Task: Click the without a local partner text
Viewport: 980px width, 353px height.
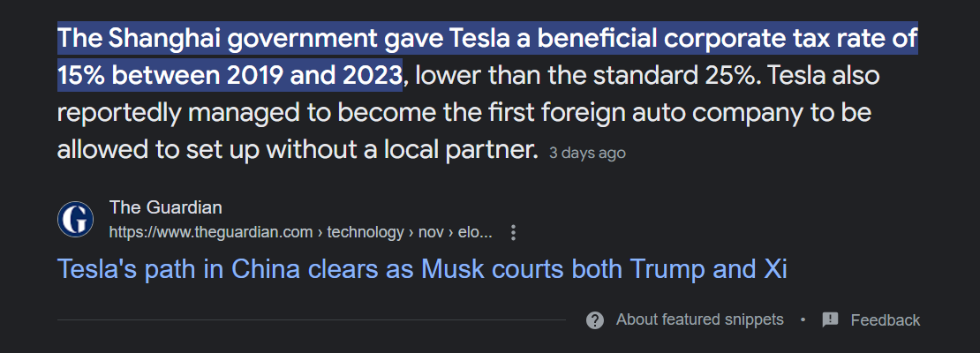Action: tap(403, 150)
